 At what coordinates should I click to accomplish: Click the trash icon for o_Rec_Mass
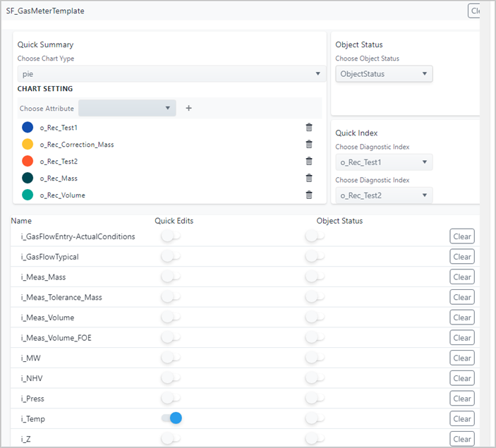click(308, 178)
